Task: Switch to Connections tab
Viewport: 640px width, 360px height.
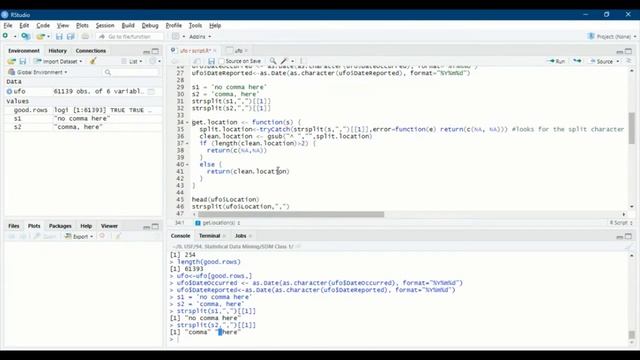Action: pos(91,51)
